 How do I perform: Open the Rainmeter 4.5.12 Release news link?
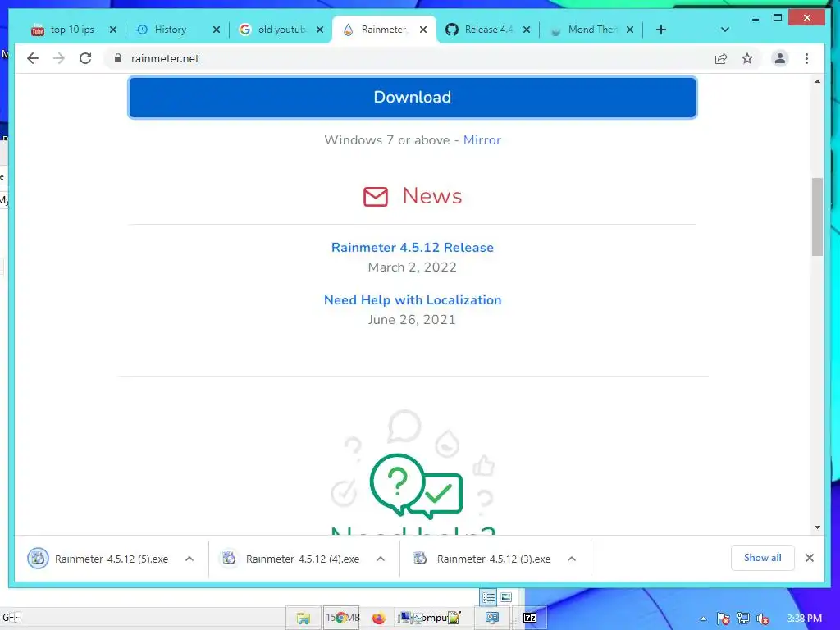(x=413, y=247)
